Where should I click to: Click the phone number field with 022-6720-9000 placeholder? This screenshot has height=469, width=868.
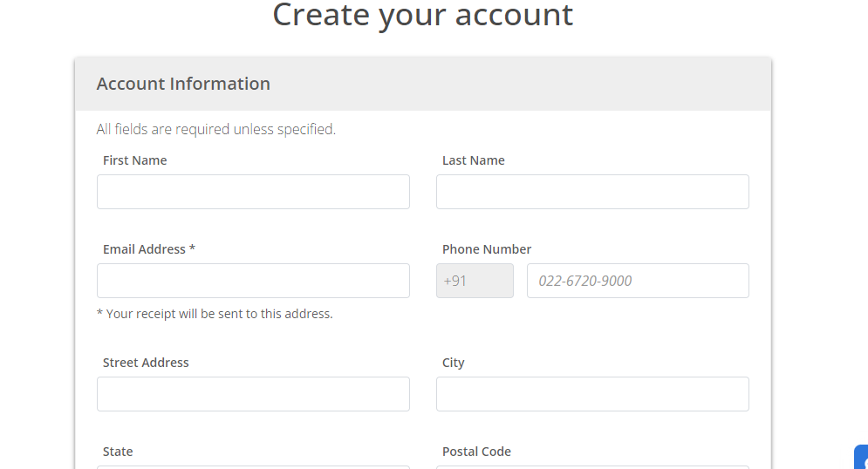click(638, 281)
